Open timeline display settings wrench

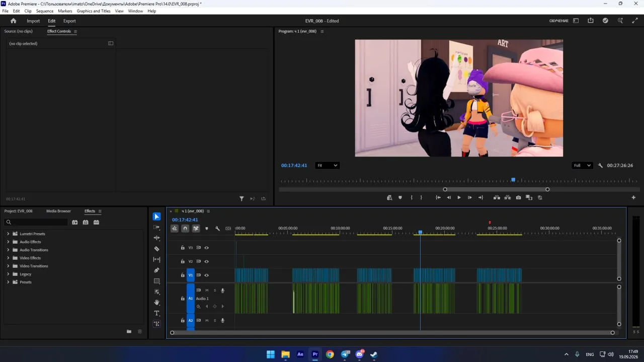click(217, 229)
